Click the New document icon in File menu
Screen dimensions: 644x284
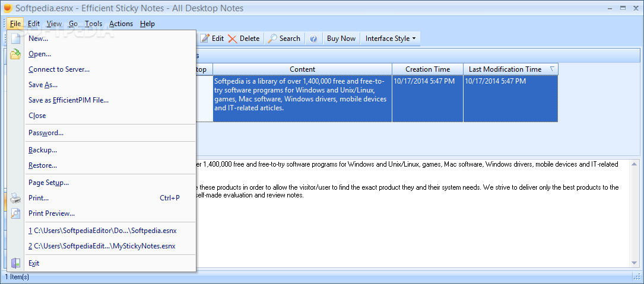[x=15, y=39]
